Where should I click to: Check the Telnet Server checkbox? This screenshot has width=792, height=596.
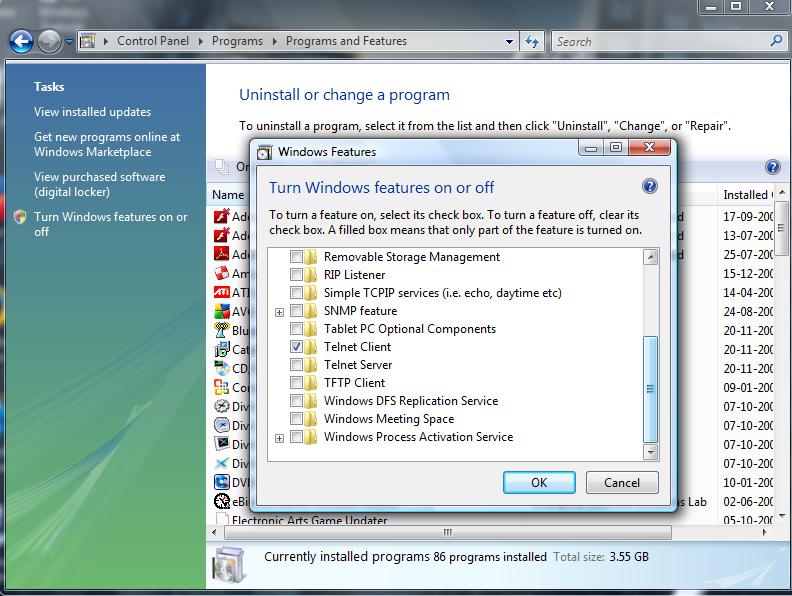click(296, 365)
